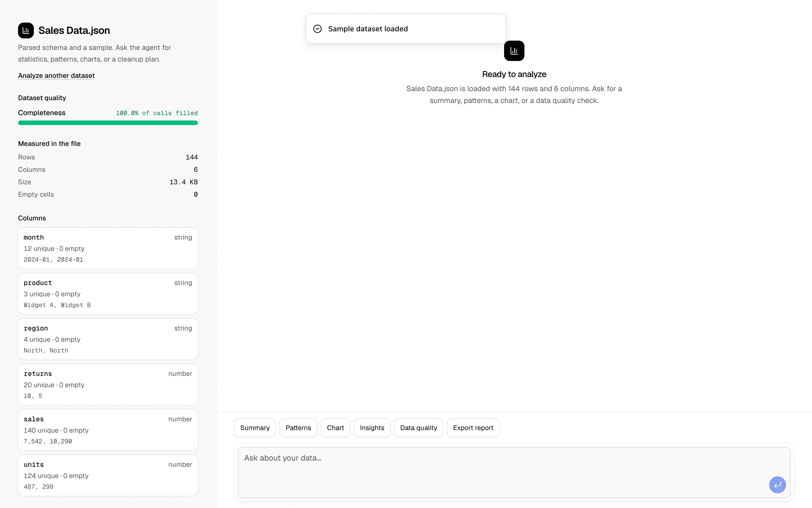Click the Sales Data.json chart logo icon
This screenshot has height=508, width=812.
pyautogui.click(x=26, y=30)
